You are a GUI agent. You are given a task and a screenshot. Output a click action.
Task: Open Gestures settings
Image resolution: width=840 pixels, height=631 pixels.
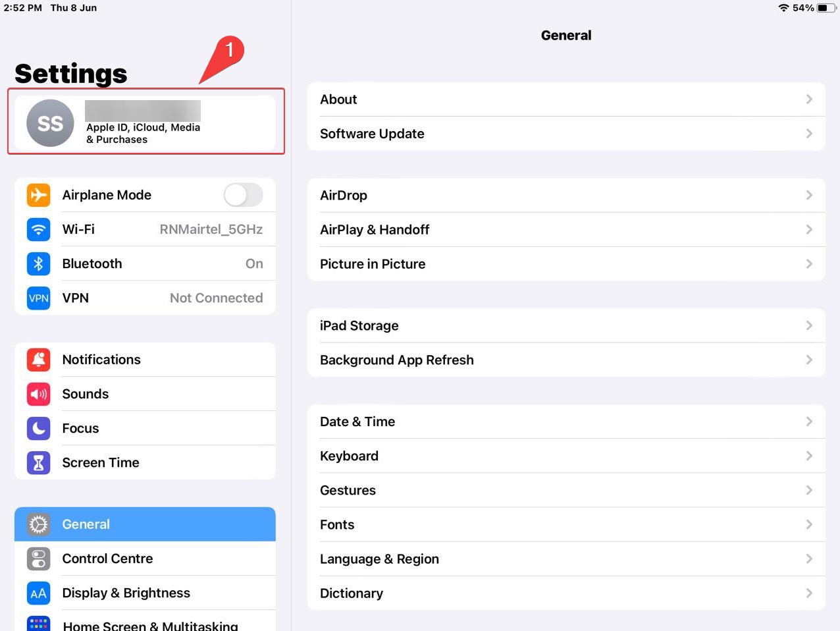pos(566,491)
